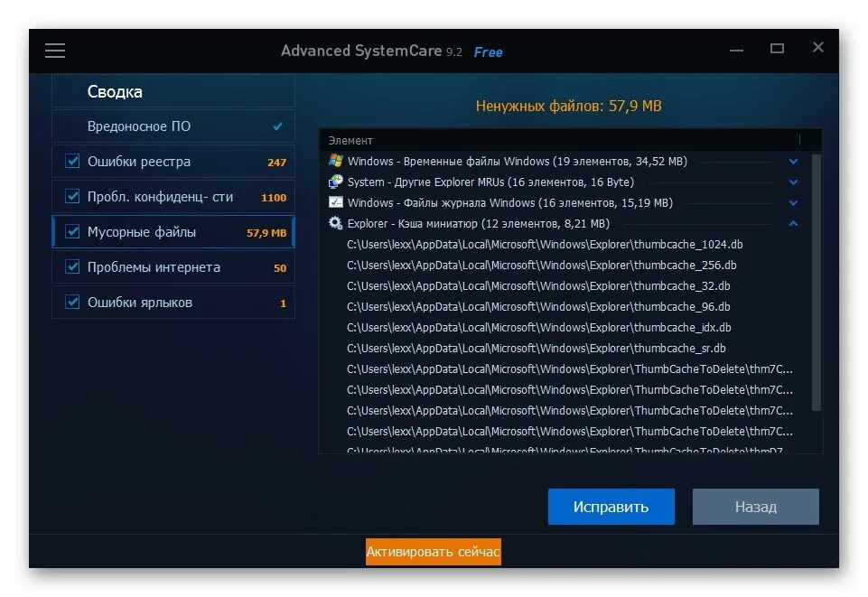Click the System Explorer MRUs row icon
The height and width of the screenshot is (597, 868).
click(335, 182)
